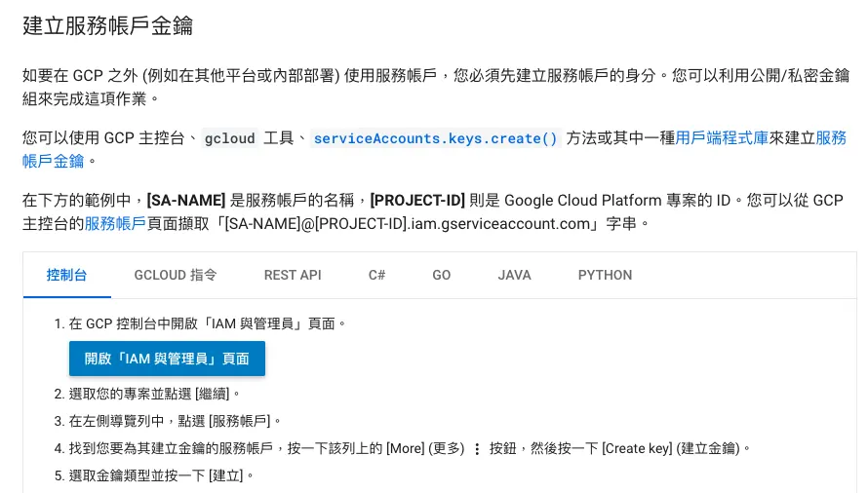Open the GCLOUD 指令 tab
This screenshot has width=868, height=493.
176,275
